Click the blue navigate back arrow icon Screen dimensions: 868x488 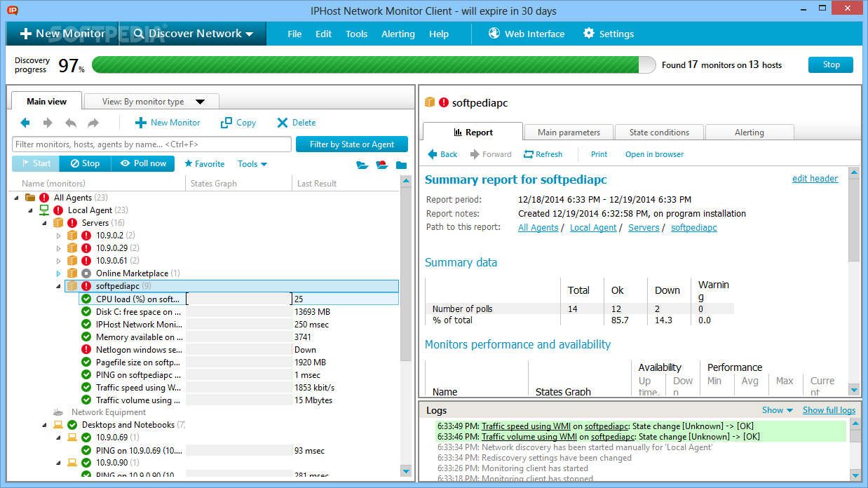click(25, 123)
